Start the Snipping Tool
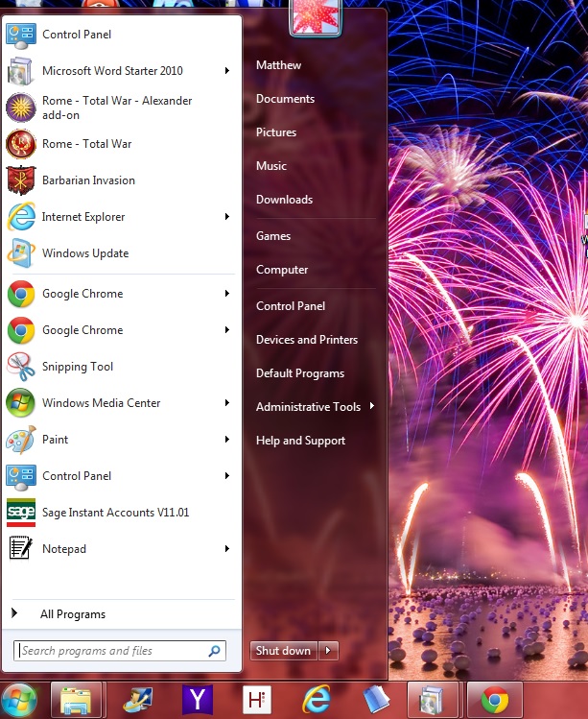Screen dimensions: 588x719 point(77,367)
